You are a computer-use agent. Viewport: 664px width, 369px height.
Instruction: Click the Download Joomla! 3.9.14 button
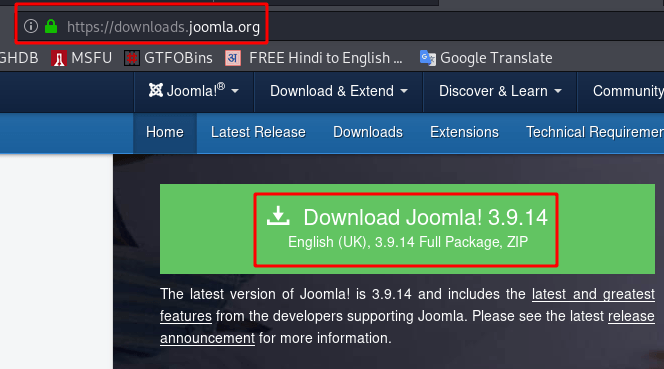pyautogui.click(x=407, y=229)
